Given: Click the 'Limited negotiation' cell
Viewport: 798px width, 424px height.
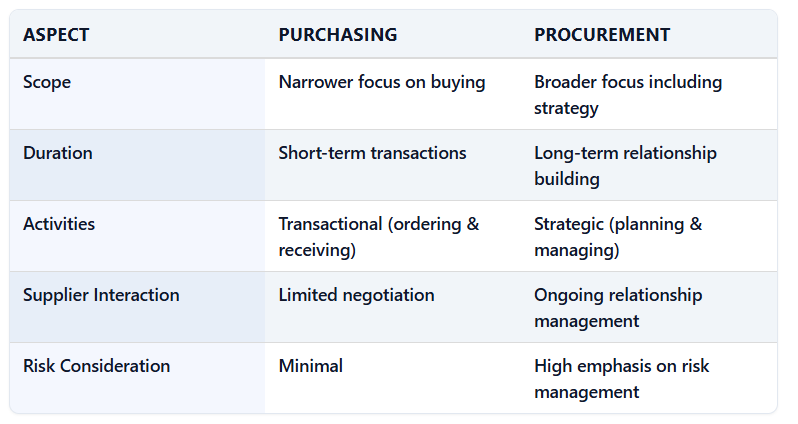Looking at the screenshot, I should pos(356,295).
